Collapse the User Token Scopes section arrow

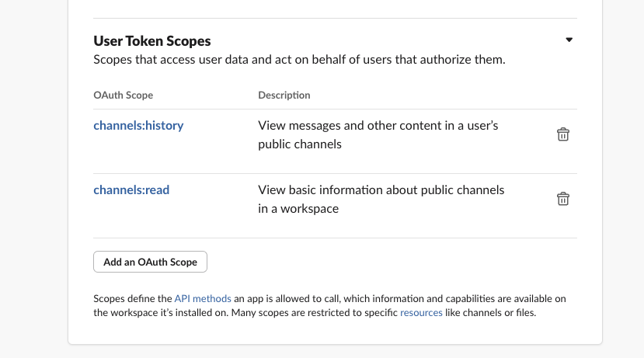click(x=569, y=40)
